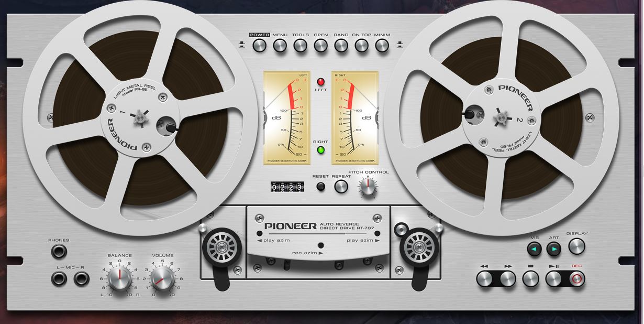Toggle the REPEAT button

(341, 187)
